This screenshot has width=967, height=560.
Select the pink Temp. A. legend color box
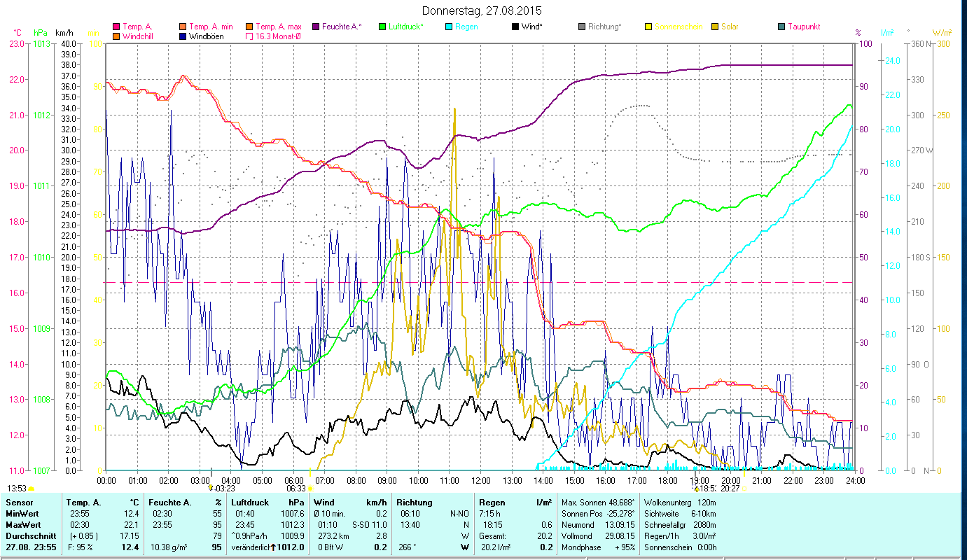[x=116, y=27]
